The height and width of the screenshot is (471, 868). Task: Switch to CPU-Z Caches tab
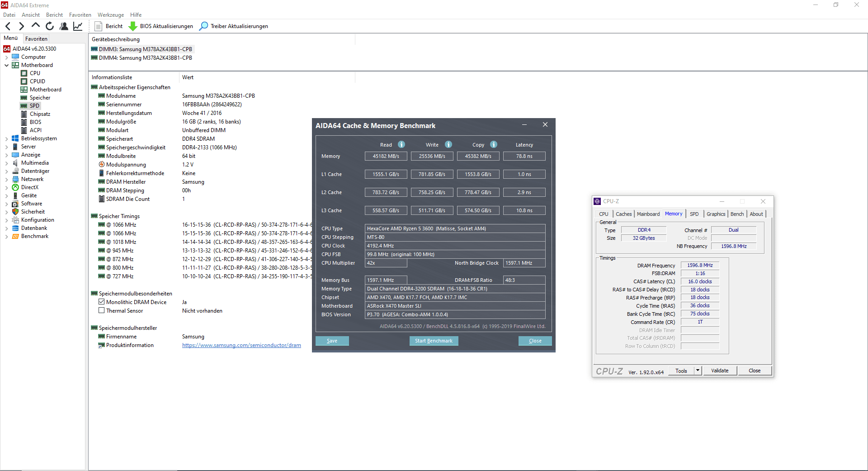coord(624,214)
